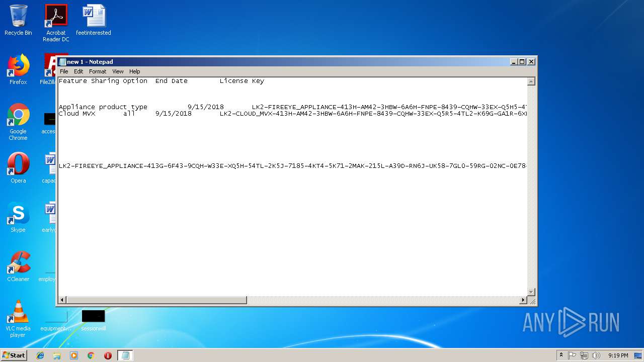Click the 'Cloud MVX' line text

(77, 114)
